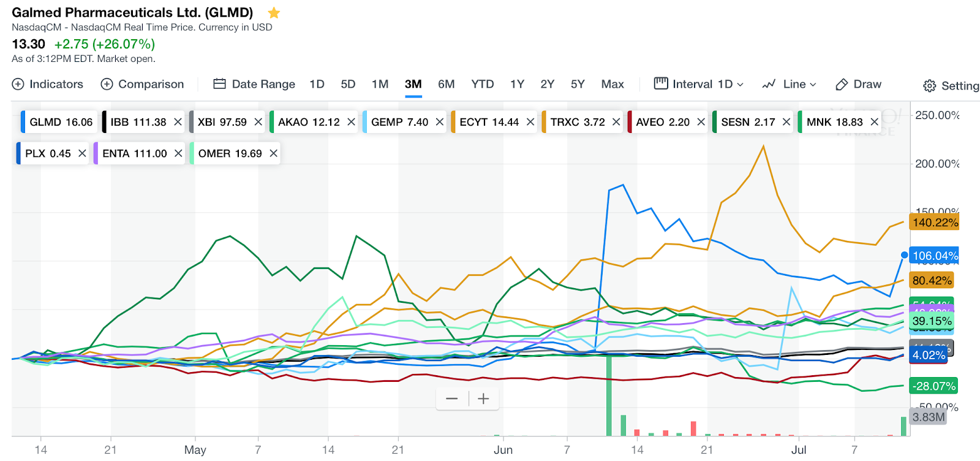
Task: Click the ECYT 14.44 legend label
Action: click(489, 122)
